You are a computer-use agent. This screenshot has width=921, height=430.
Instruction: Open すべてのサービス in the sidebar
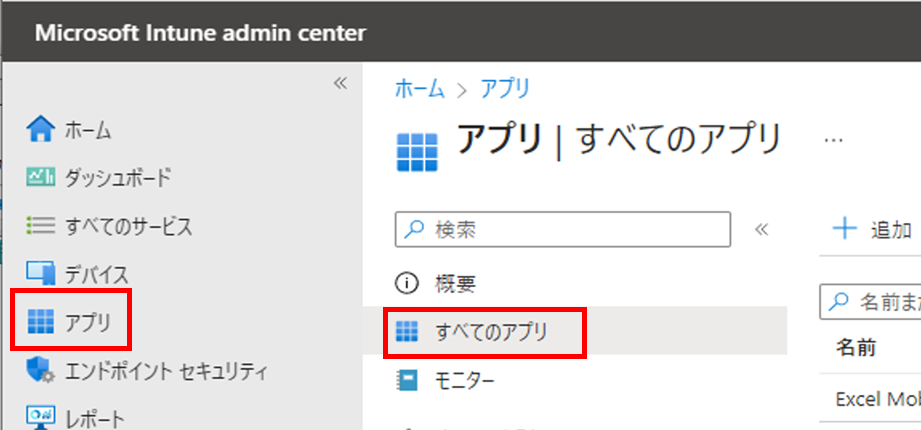point(128,226)
